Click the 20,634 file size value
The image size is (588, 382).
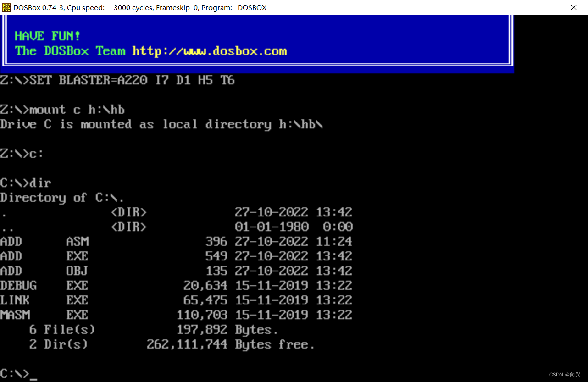(x=205, y=286)
